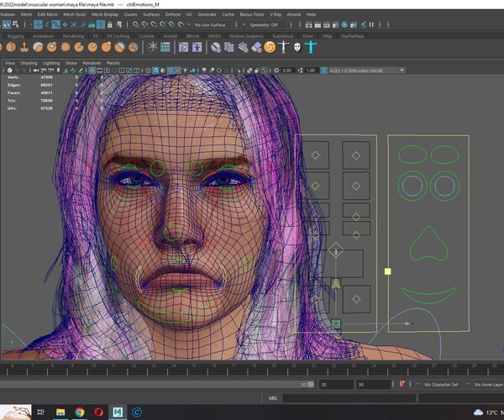Click the white skull mask shelf icon
504x420 pixels.
click(x=297, y=48)
